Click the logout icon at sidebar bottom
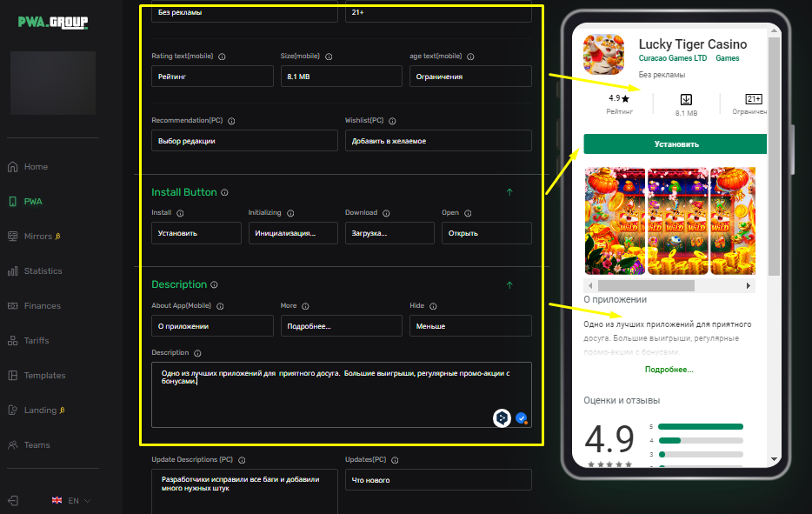Viewport: 812px width, 514px height. (13, 501)
